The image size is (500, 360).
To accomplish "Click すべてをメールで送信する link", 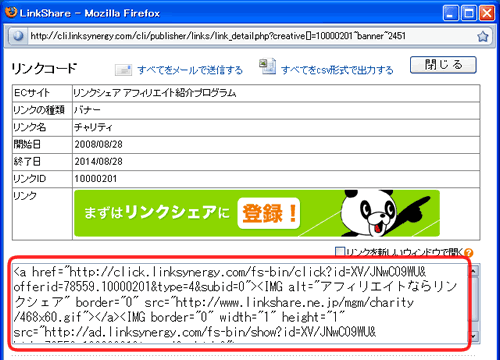I will tap(190, 70).
